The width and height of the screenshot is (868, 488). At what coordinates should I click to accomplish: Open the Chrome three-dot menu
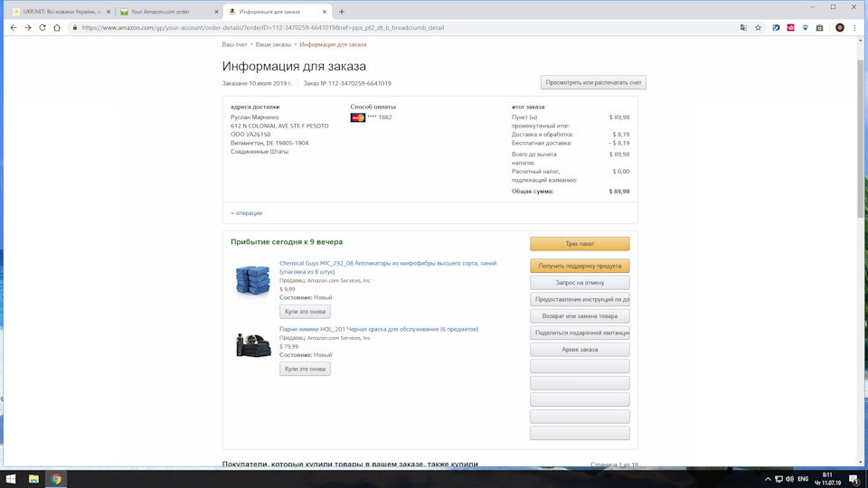pyautogui.click(x=854, y=28)
